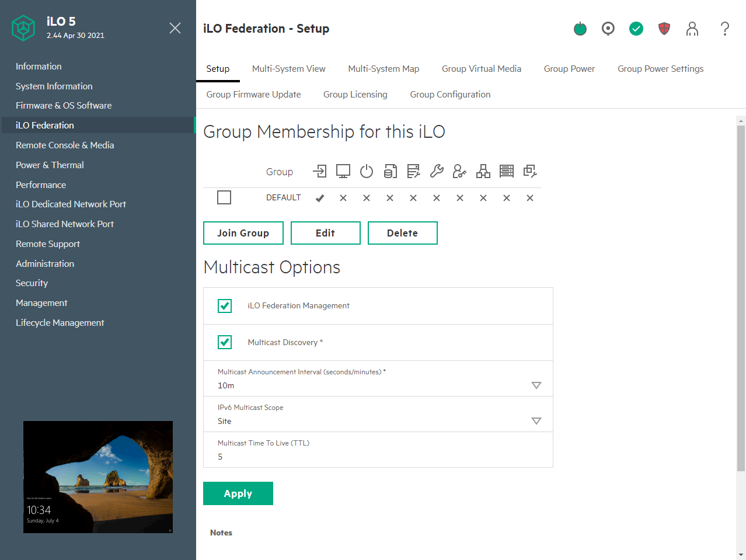Image resolution: width=746 pixels, height=560 pixels.
Task: Open the green system health check icon
Action: point(636,29)
